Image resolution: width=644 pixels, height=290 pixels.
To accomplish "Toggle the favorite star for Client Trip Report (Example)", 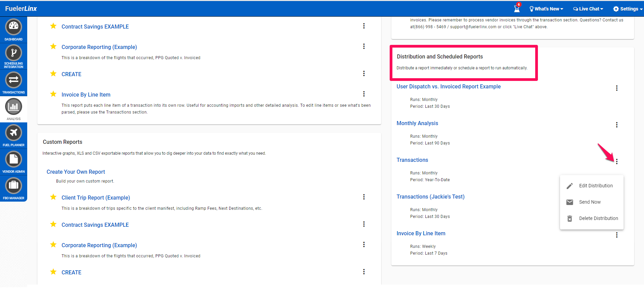I will (53, 197).
